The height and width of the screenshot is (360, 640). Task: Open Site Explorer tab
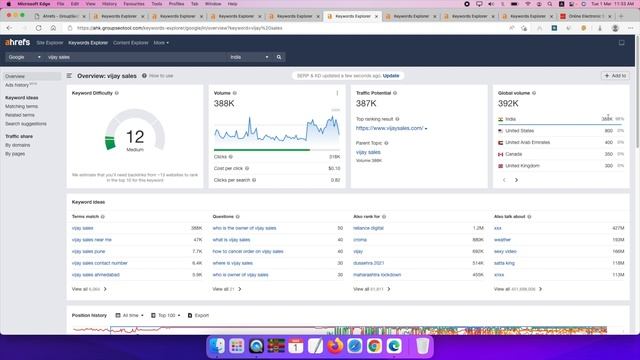tap(50, 42)
